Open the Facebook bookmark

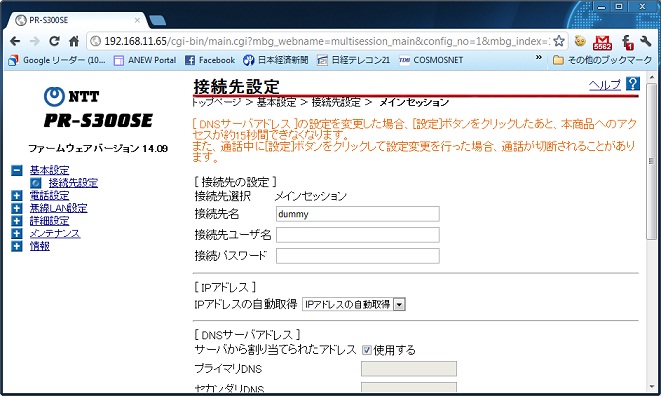pos(210,60)
